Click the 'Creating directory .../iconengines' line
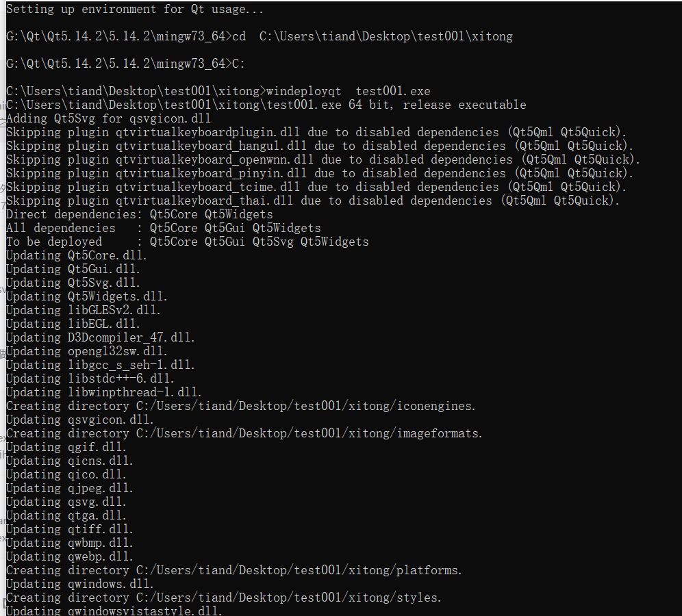 point(241,406)
